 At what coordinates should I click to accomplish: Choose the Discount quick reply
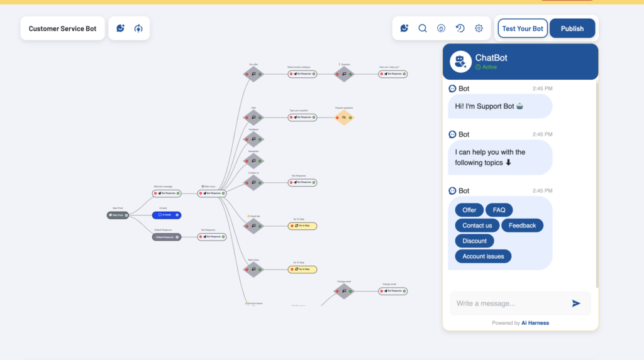click(474, 241)
